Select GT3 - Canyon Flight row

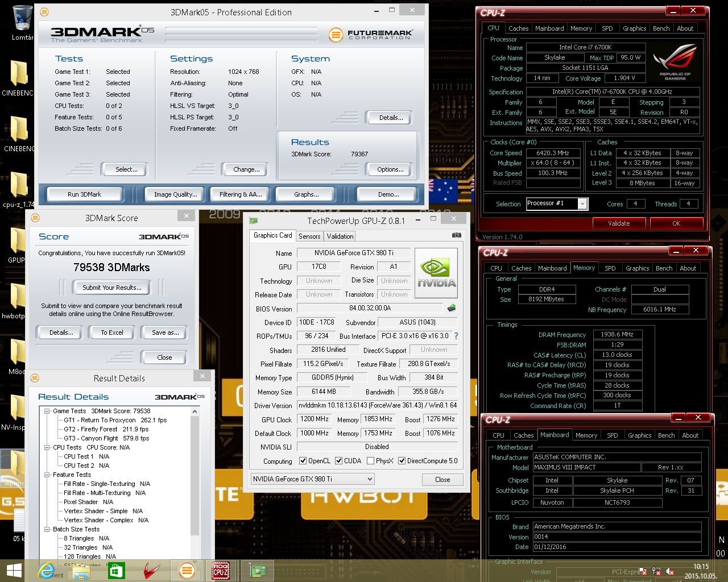(106, 438)
